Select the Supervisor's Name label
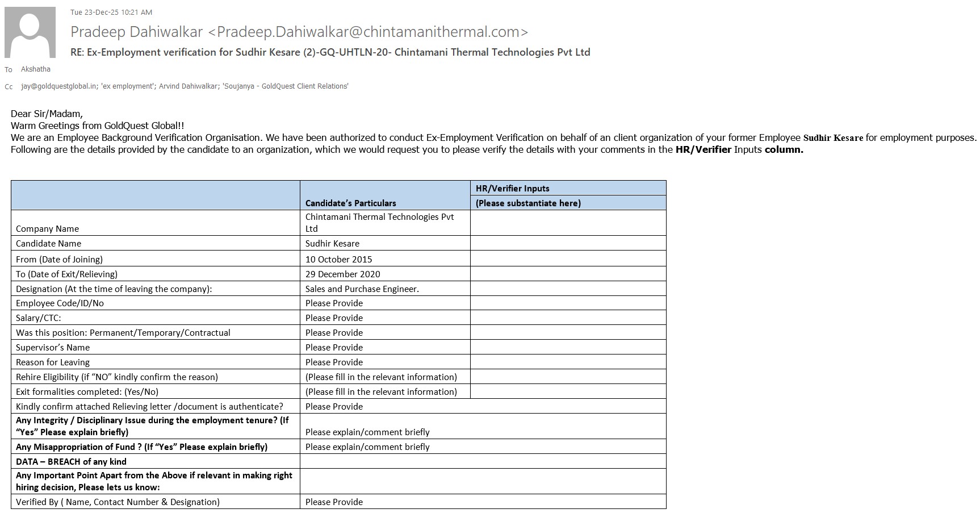Image resolution: width=980 pixels, height=513 pixels. pyautogui.click(x=53, y=347)
